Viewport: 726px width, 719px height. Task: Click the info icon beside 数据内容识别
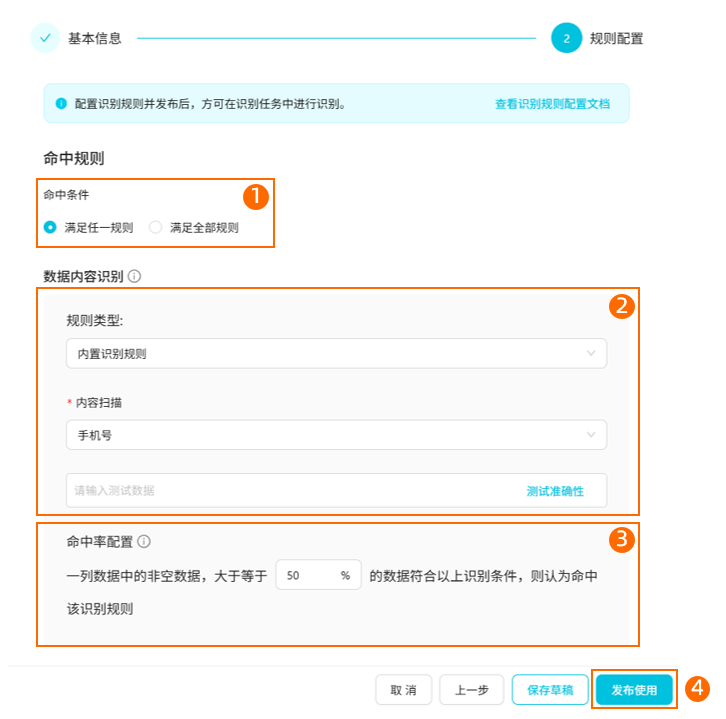[134, 276]
